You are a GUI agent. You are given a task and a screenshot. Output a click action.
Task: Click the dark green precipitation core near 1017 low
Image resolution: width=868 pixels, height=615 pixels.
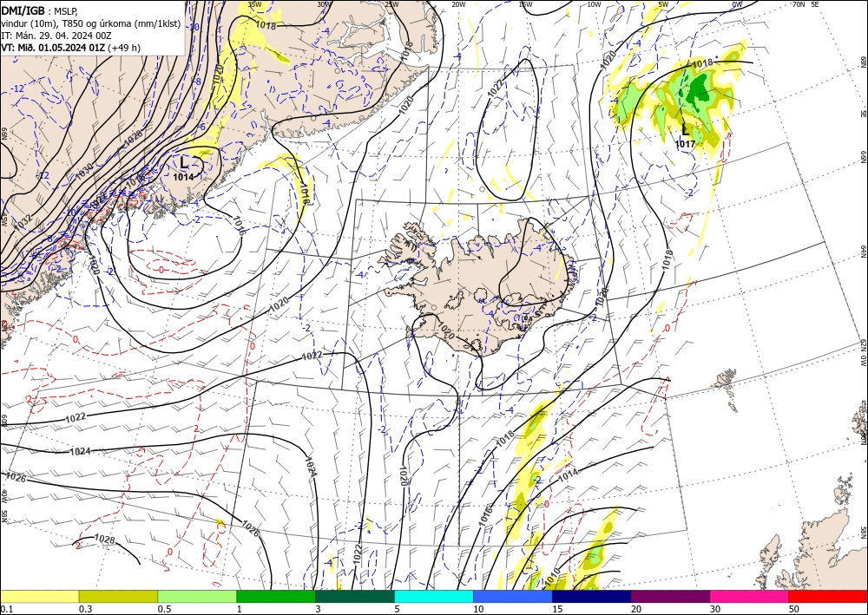[699, 88]
